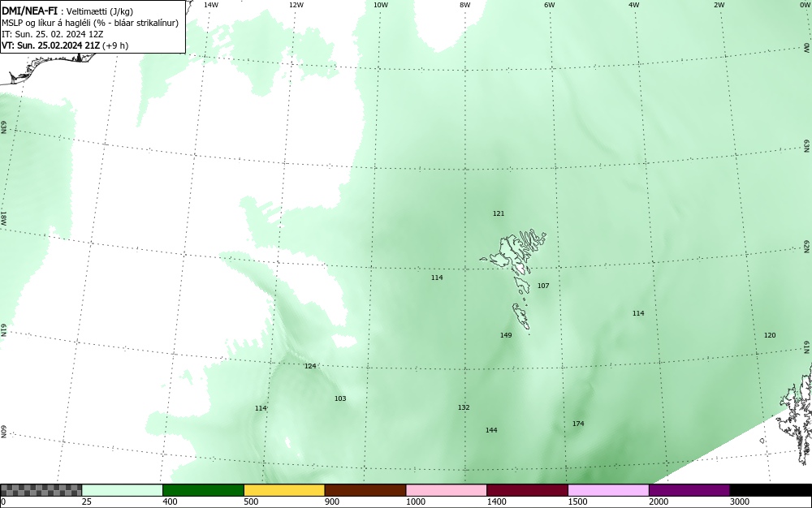Screen dimensions: 812x508
Task: Click the legend scale label 500
Action: (251, 502)
